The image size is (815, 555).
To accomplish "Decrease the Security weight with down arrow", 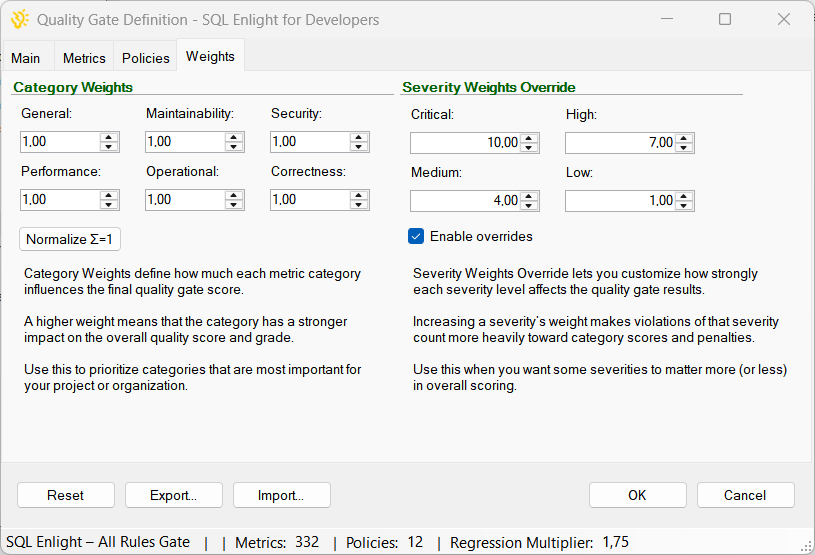I will tap(359, 147).
